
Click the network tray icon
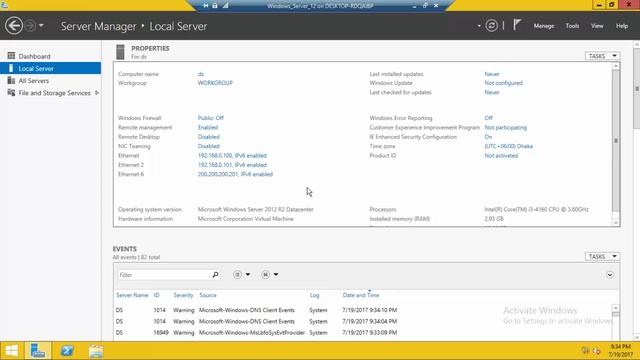pyautogui.click(x=585, y=351)
